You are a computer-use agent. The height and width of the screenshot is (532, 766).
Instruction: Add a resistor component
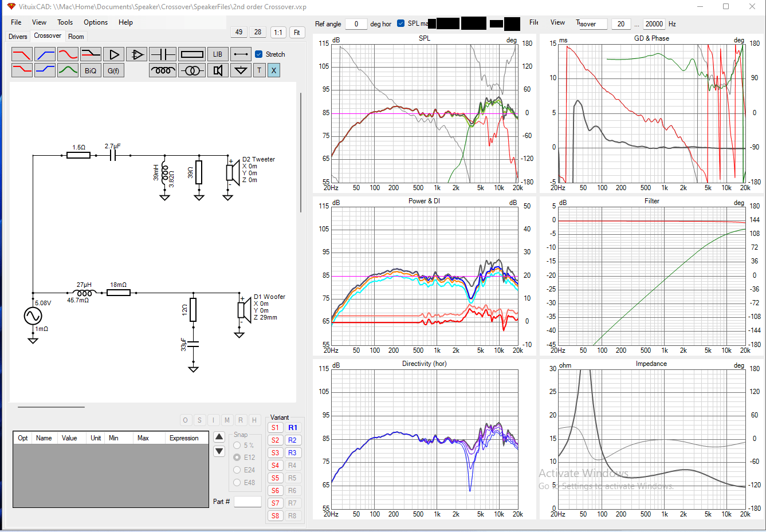tap(192, 54)
